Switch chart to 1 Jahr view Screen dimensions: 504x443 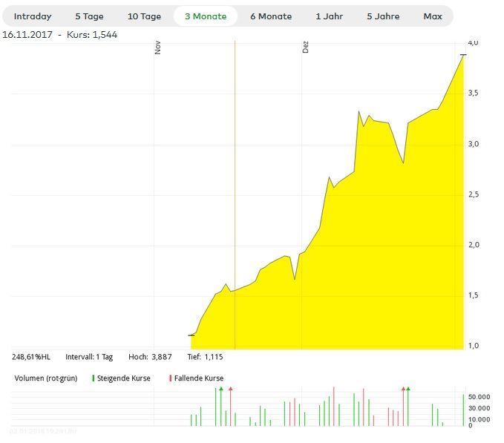(330, 16)
